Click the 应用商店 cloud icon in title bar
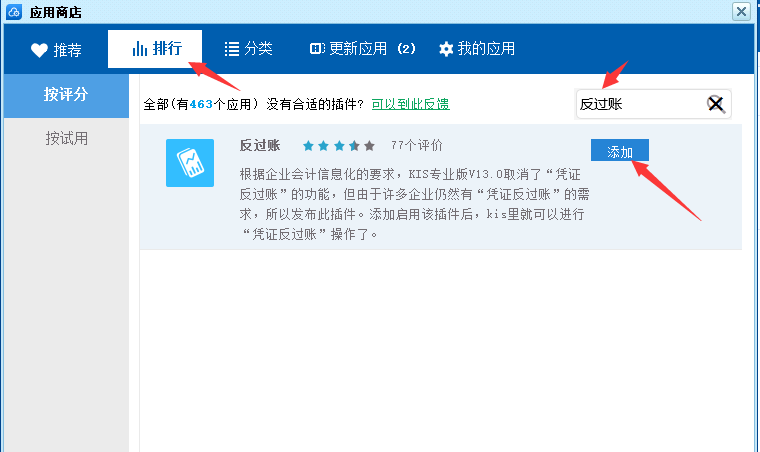This screenshot has height=452, width=760. [13, 11]
